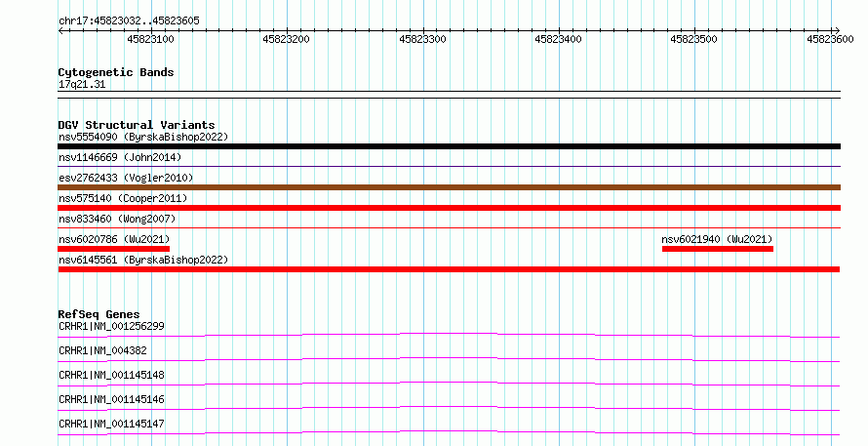The height and width of the screenshot is (446, 868).
Task: Open transcript CRHR1|NM_001145148 label
Action: 111,375
